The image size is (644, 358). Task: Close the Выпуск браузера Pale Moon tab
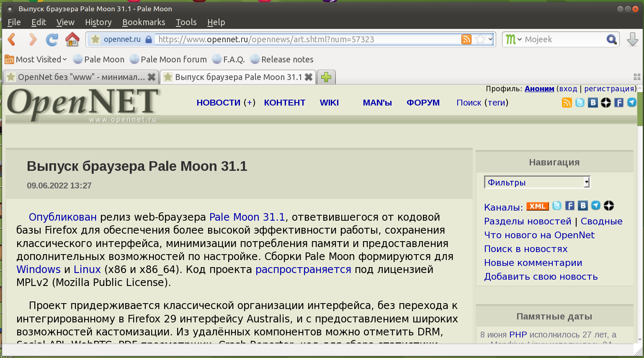(x=309, y=77)
